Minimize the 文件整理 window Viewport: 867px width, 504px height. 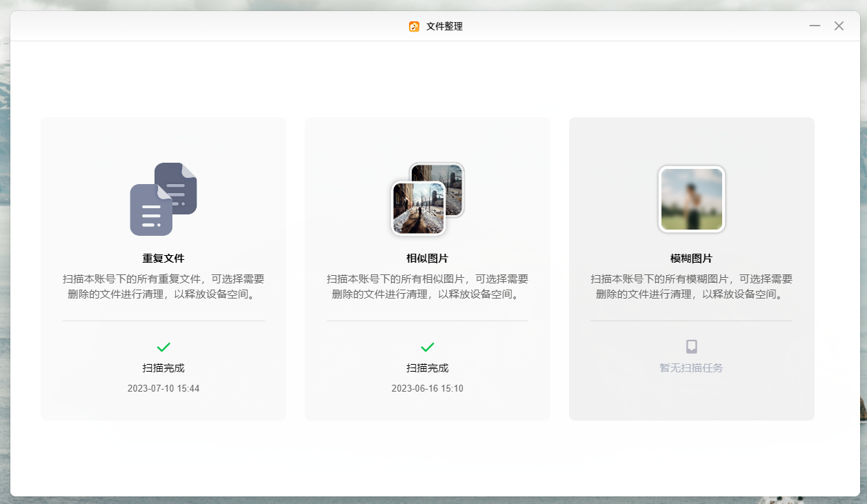(815, 26)
